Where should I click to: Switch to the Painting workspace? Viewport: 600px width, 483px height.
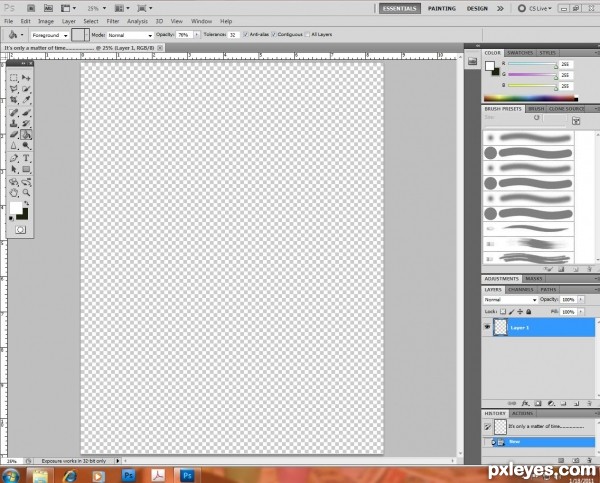tap(442, 8)
